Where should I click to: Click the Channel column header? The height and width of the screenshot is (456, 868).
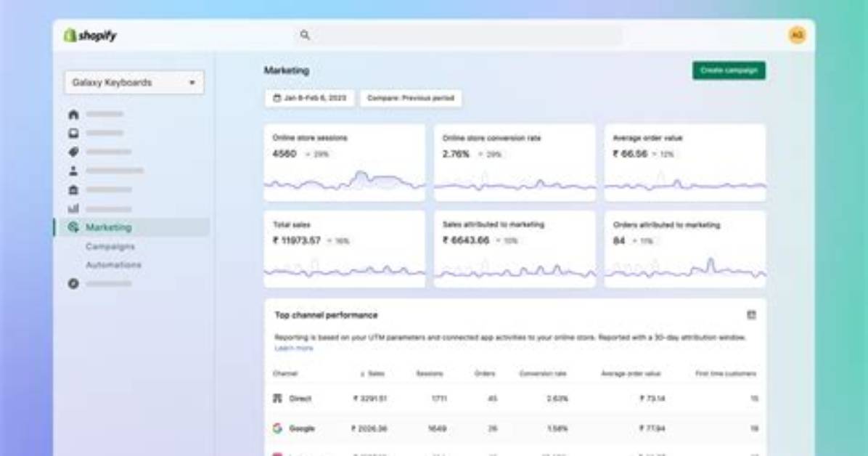pos(285,373)
